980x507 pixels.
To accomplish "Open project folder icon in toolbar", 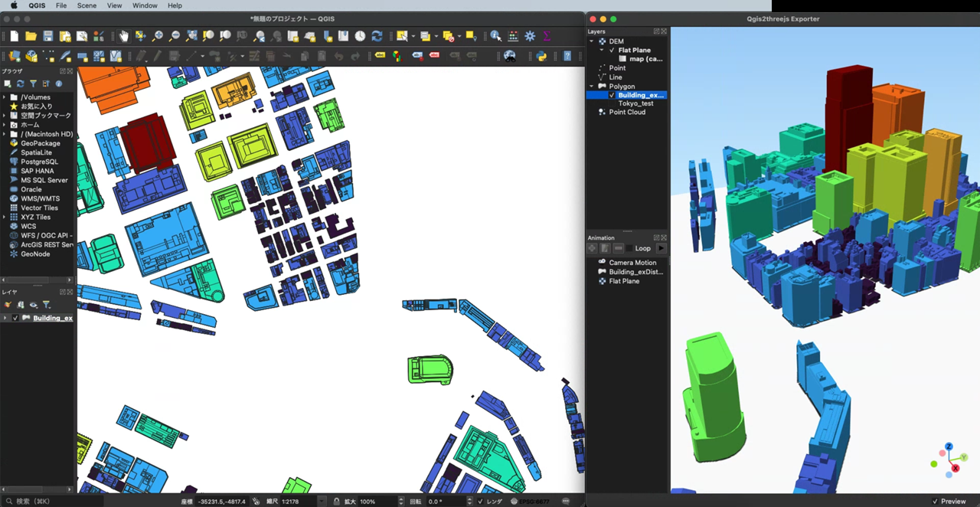I will tap(31, 36).
